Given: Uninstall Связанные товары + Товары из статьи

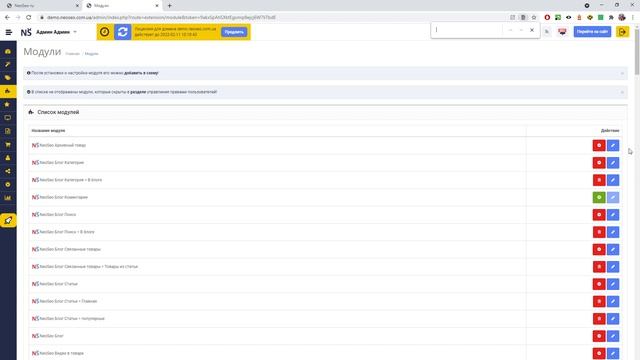Looking at the screenshot, I should point(599,267).
